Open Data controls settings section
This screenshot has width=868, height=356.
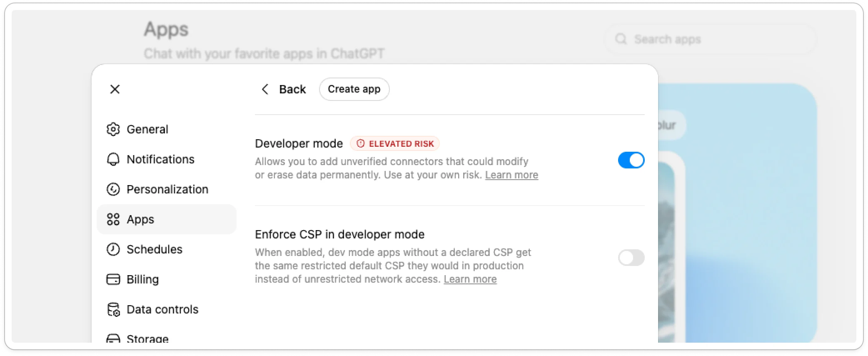click(167, 309)
